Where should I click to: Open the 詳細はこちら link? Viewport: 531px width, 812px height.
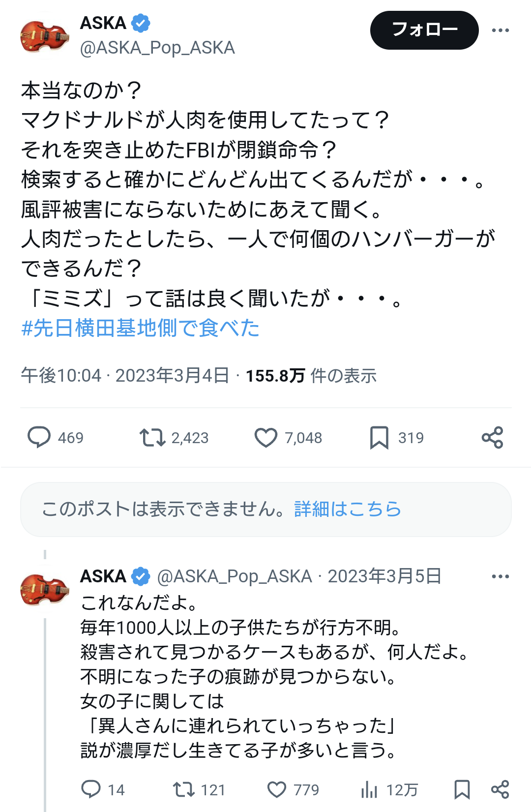point(348,509)
